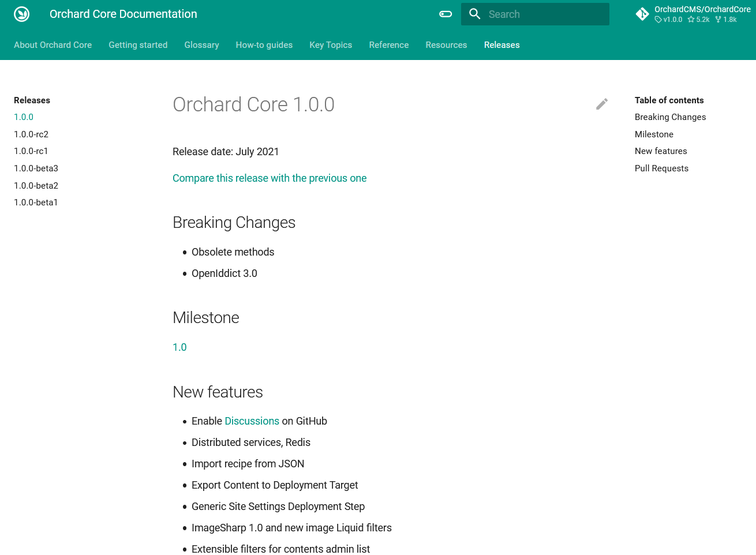Click the New features section heading
This screenshot has height=555, width=756.
pos(218,392)
